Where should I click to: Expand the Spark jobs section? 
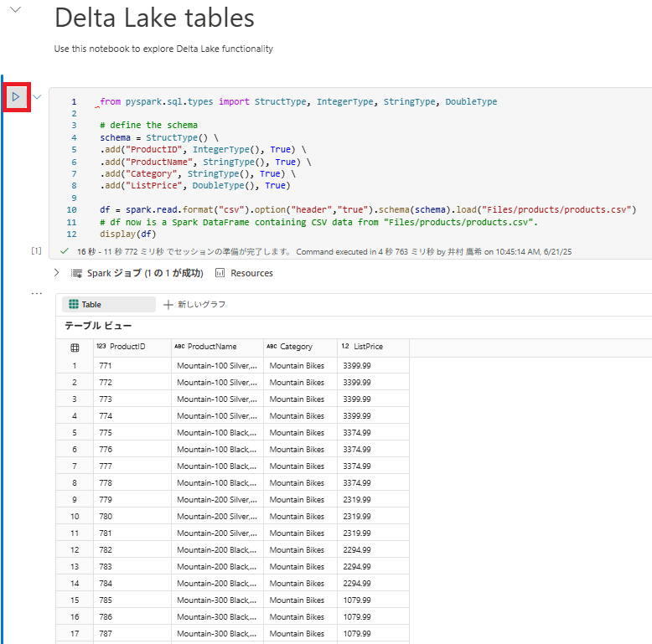(x=56, y=273)
